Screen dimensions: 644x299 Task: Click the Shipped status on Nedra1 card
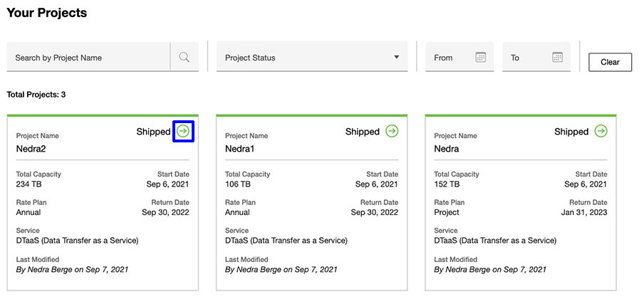click(362, 132)
